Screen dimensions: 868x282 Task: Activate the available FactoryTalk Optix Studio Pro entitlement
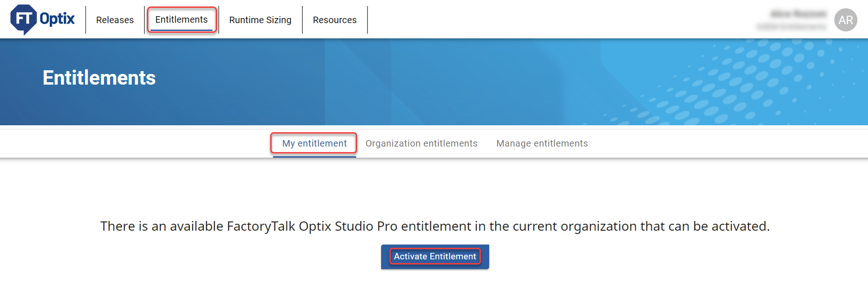434,256
